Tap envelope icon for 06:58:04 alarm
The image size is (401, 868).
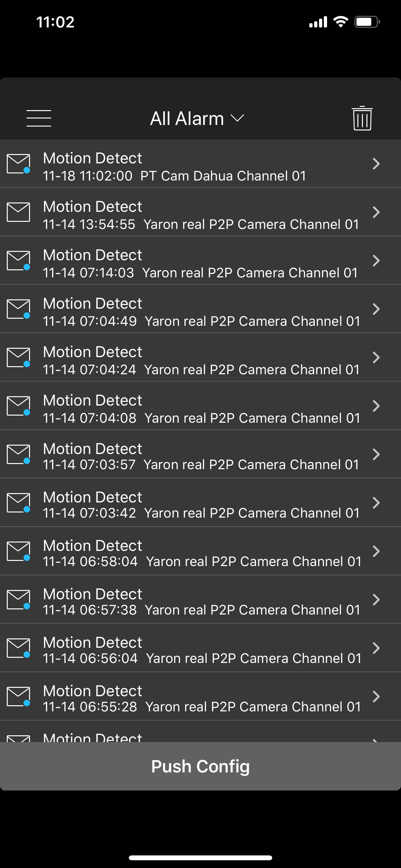pyautogui.click(x=18, y=551)
